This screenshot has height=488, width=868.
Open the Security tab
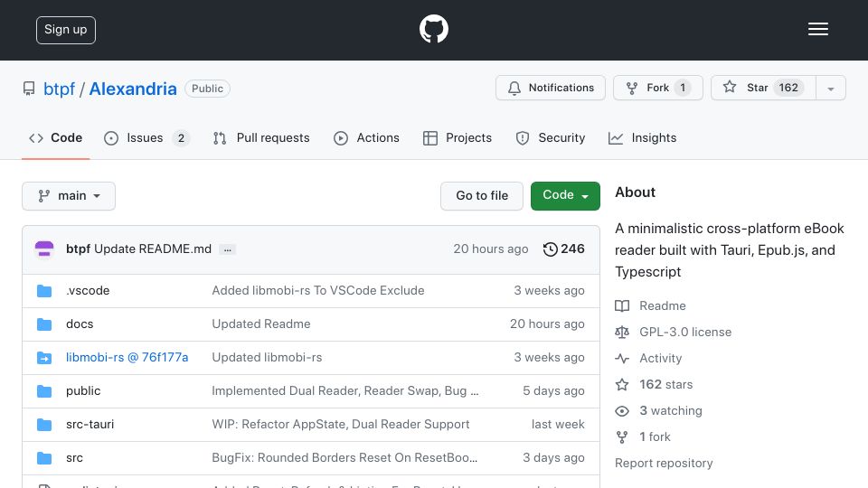tap(551, 137)
